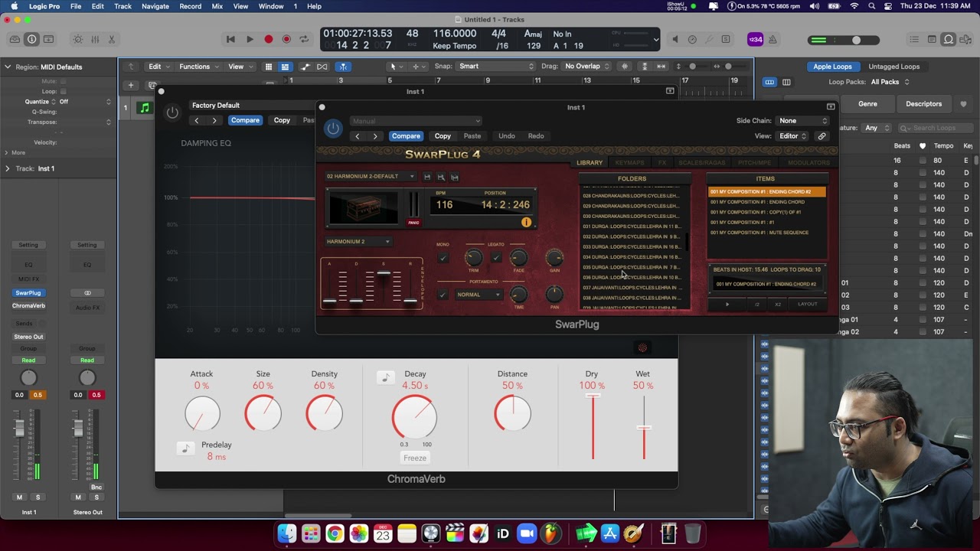Toggle the Mixer button in the control bar
Viewport: 980px width, 551px height.
[x=95, y=39]
